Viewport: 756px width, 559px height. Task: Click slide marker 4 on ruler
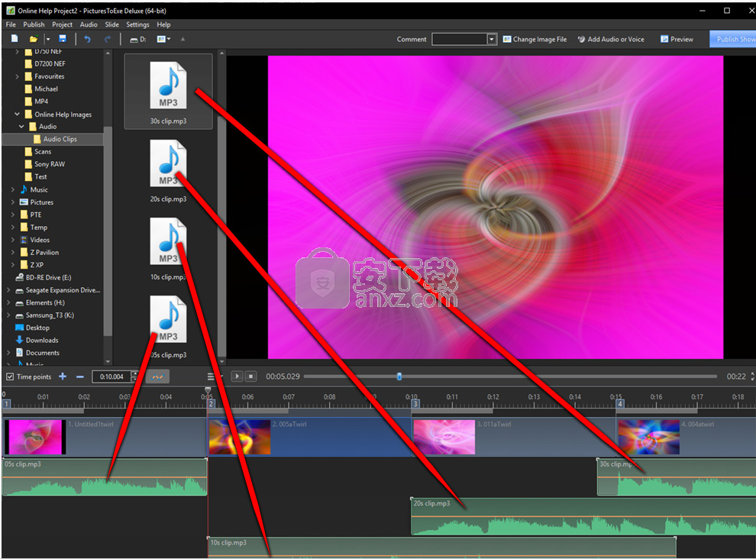[620, 404]
